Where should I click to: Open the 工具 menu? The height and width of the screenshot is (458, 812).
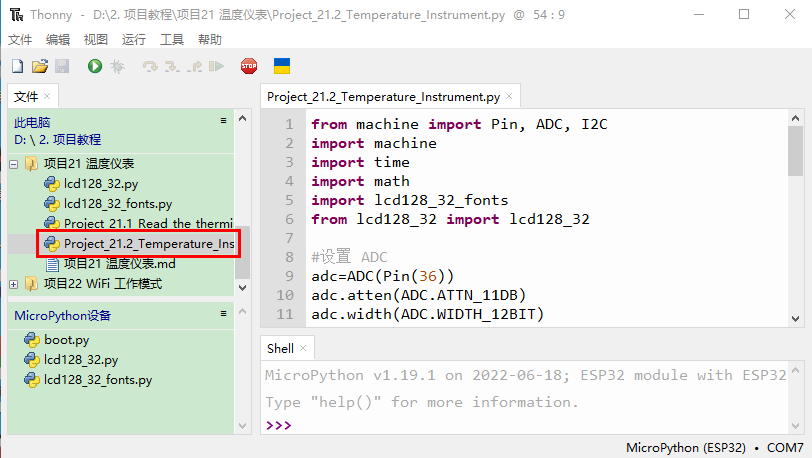point(172,40)
